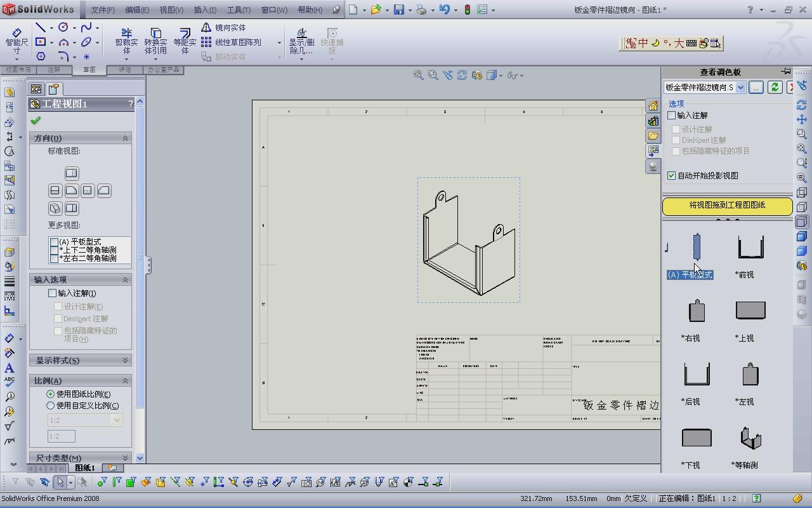Image resolution: width=812 pixels, height=508 pixels.
Task: Select the *右视 view thumbnail
Action: tap(697, 311)
